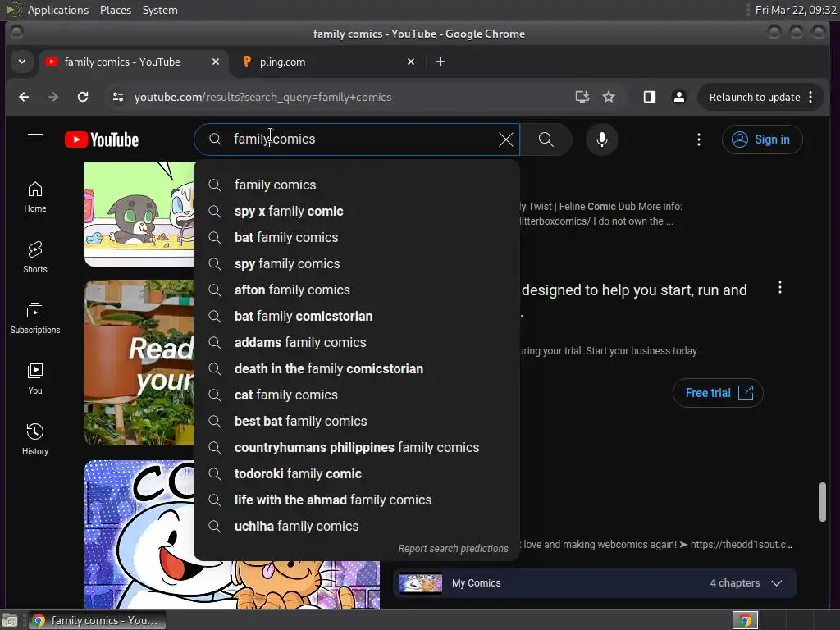The width and height of the screenshot is (840, 630).
Task: Click the address bar URL
Action: coord(262,97)
